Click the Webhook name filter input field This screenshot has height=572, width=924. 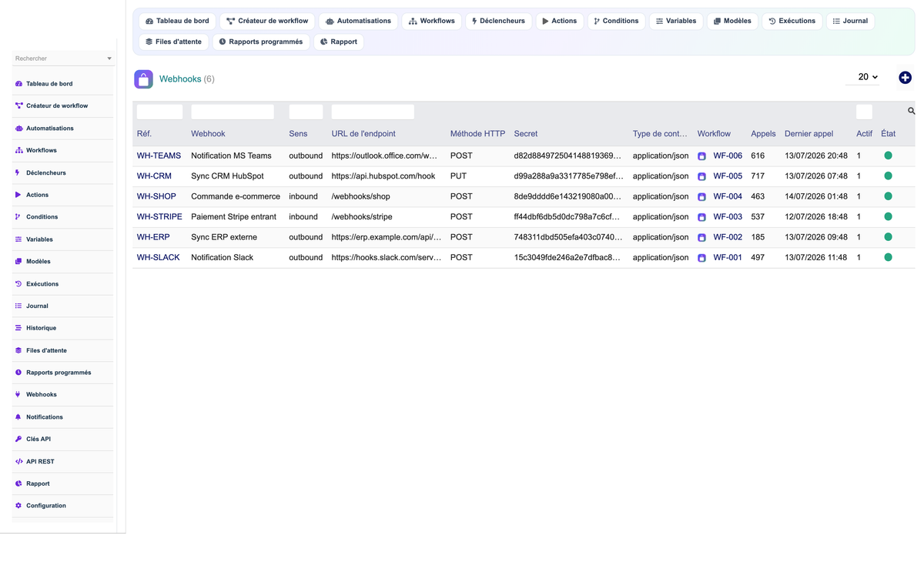233,112
